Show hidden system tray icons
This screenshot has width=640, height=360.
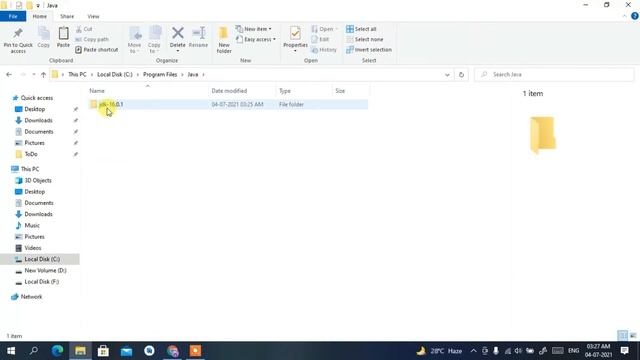coord(473,351)
